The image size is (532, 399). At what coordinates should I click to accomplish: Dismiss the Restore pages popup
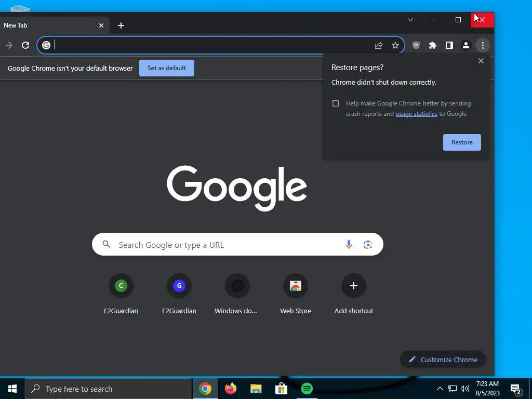pyautogui.click(x=481, y=61)
